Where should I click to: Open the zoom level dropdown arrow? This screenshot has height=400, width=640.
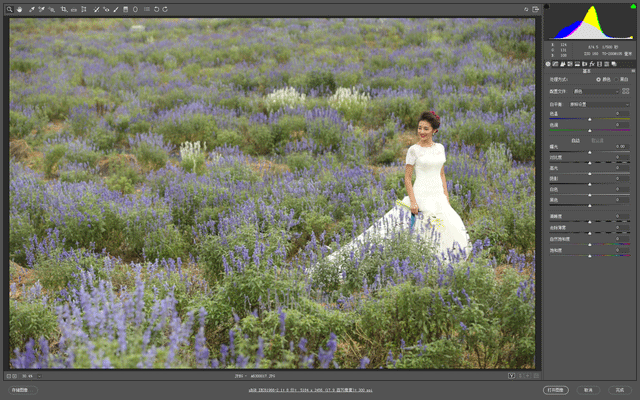click(x=39, y=376)
